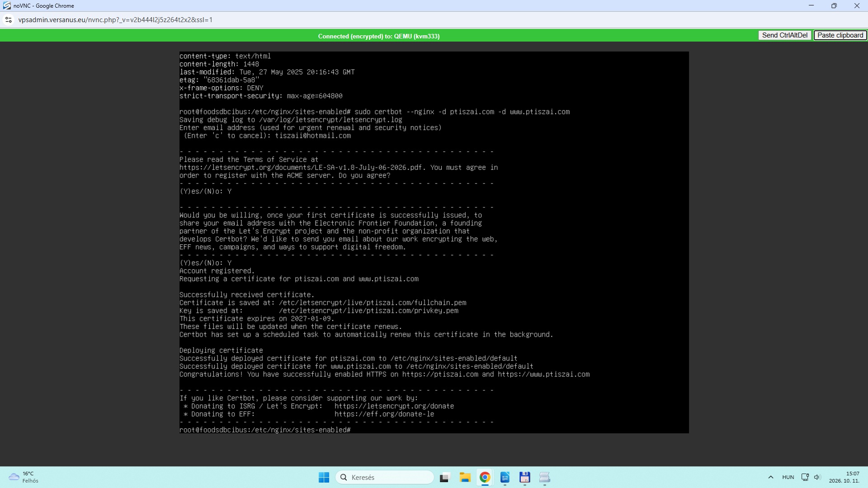Click the URL in the address bar
The height and width of the screenshot is (488, 868).
115,20
